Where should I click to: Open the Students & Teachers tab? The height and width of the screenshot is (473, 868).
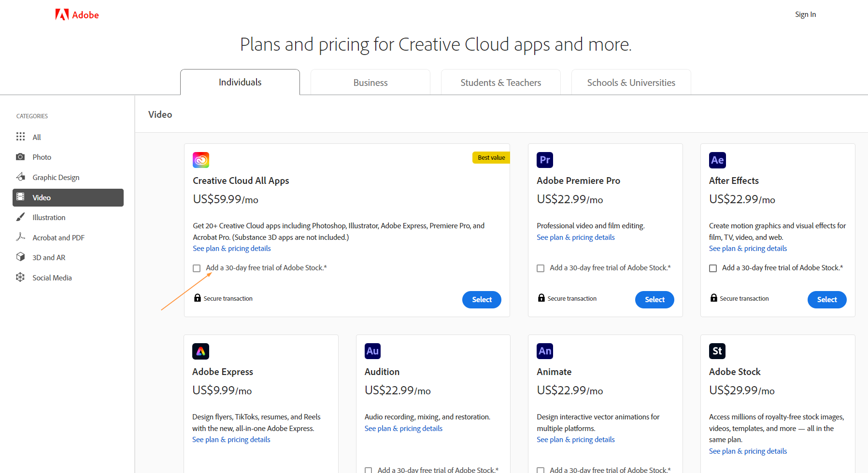500,83
